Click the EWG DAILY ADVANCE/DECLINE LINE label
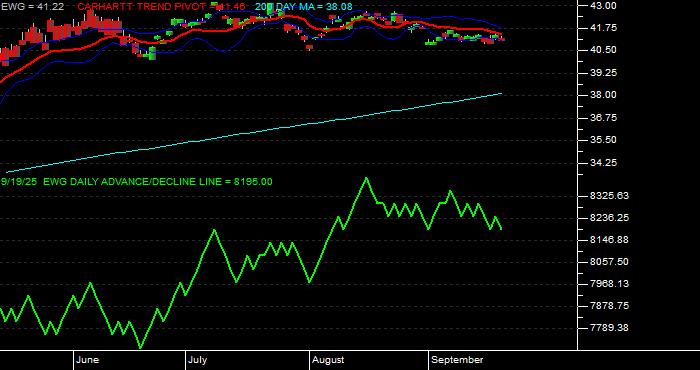 click(x=136, y=182)
